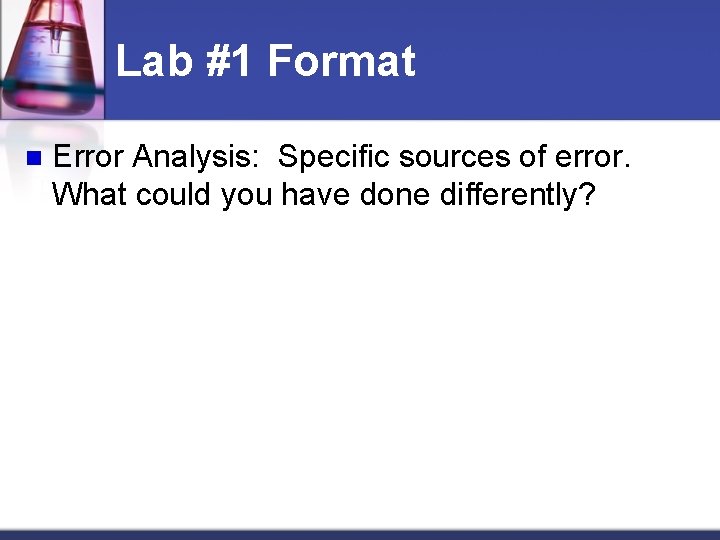The height and width of the screenshot is (540, 720).
Task: Click "error." at the end of the first line
Action: [x=593, y=157]
